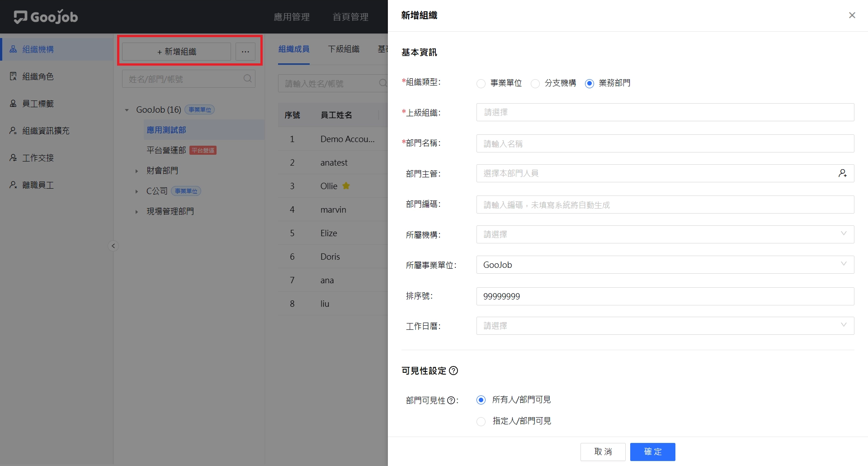Image resolution: width=868 pixels, height=466 pixels.
Task: Click the 組織角色 sidebar icon
Action: coord(13,76)
